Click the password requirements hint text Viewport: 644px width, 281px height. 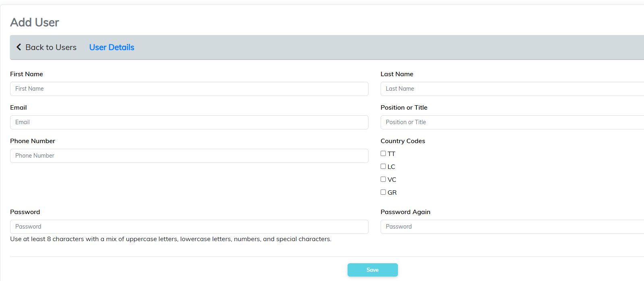click(170, 239)
